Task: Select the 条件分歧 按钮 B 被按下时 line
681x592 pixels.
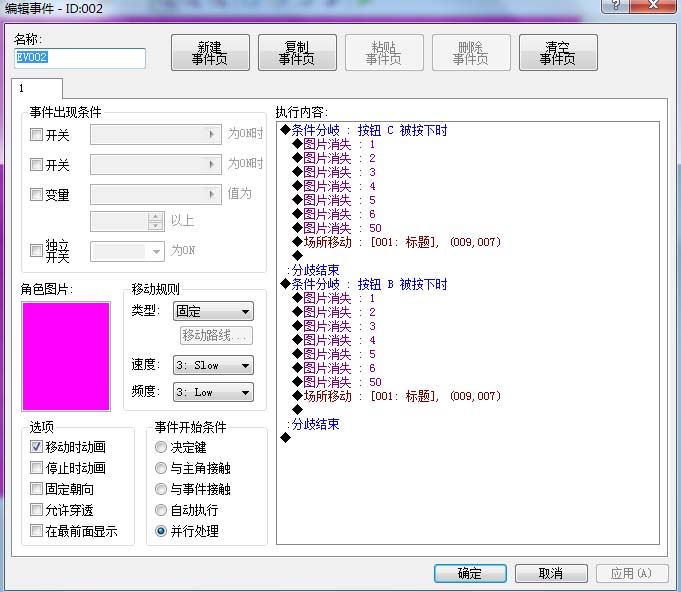Action: pyautogui.click(x=364, y=284)
